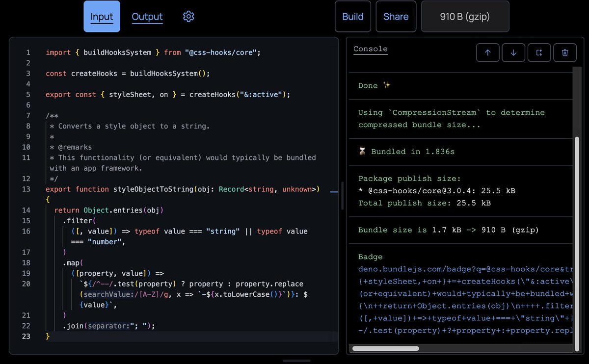This screenshot has width=589, height=364.
Task: Click line number 23 in the gutter
Action: [26, 336]
